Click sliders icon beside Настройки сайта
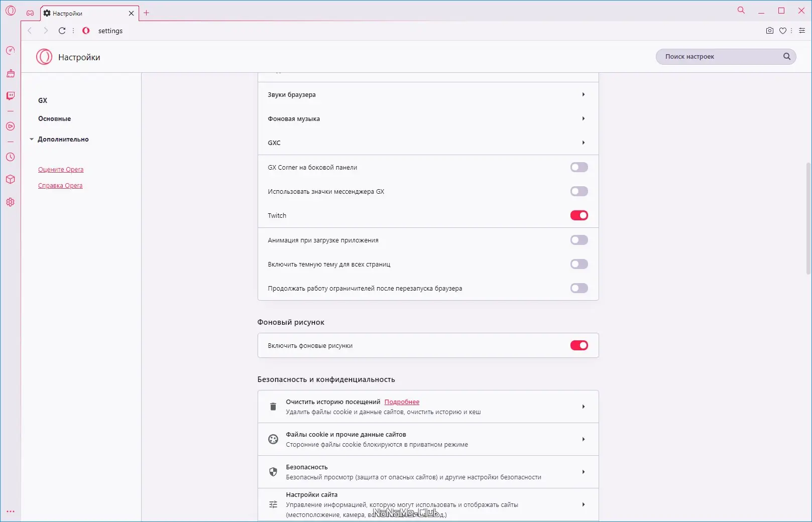812x522 pixels. (x=273, y=504)
